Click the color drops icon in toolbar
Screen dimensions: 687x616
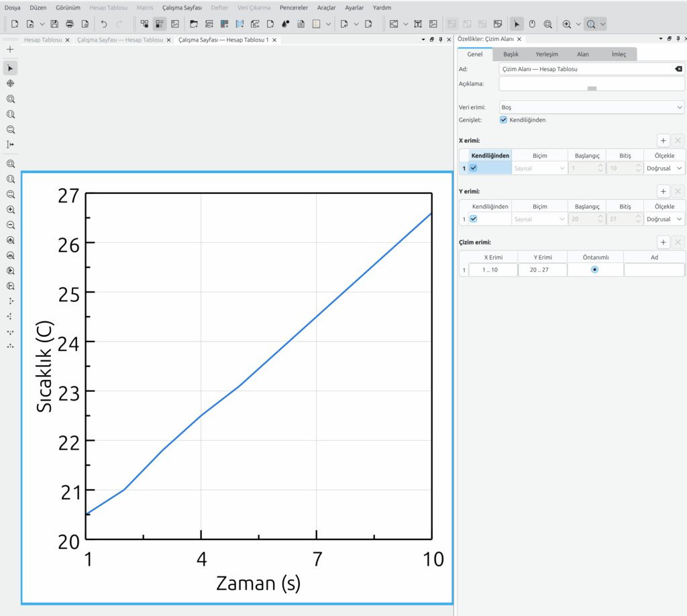tap(286, 24)
